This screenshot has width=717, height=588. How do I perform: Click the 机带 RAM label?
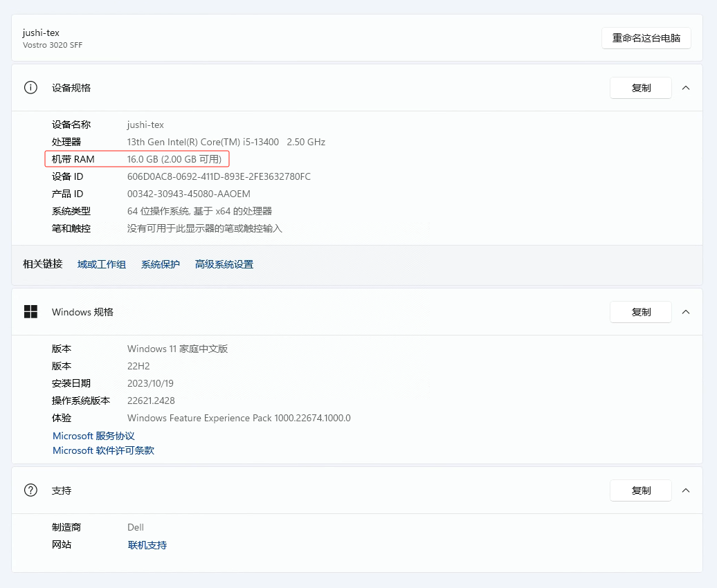tap(73, 159)
